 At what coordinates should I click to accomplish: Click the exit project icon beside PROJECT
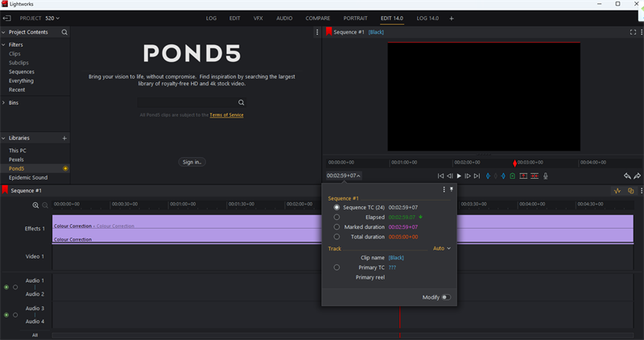point(7,18)
